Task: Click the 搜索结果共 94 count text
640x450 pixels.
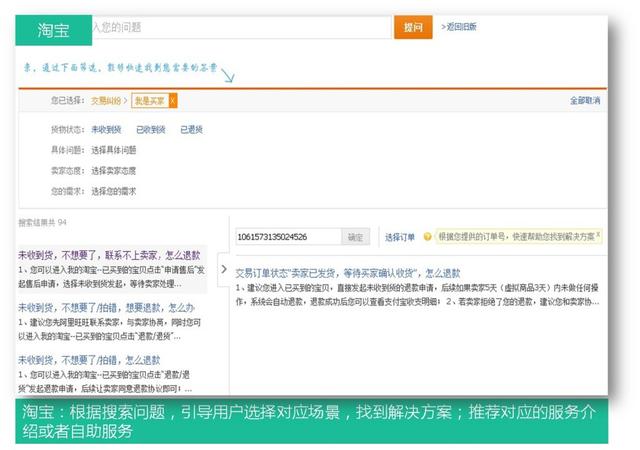Action: pyautogui.click(x=42, y=223)
